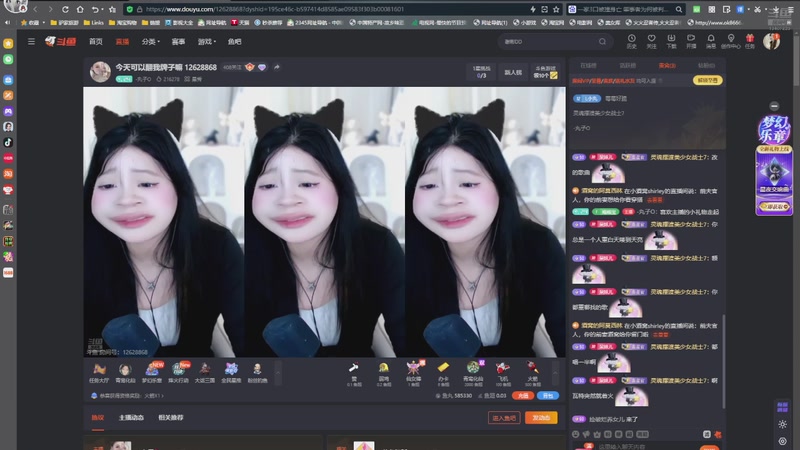Click the chat message input field
The height and width of the screenshot is (450, 800).
click(645, 446)
